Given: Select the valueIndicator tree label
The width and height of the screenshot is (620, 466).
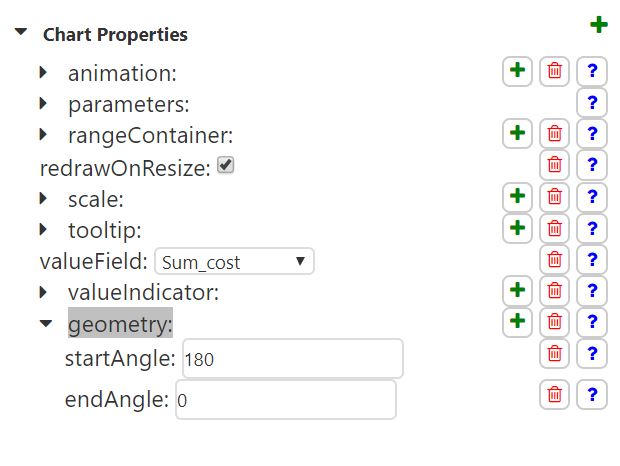Looking at the screenshot, I should click(x=143, y=293).
